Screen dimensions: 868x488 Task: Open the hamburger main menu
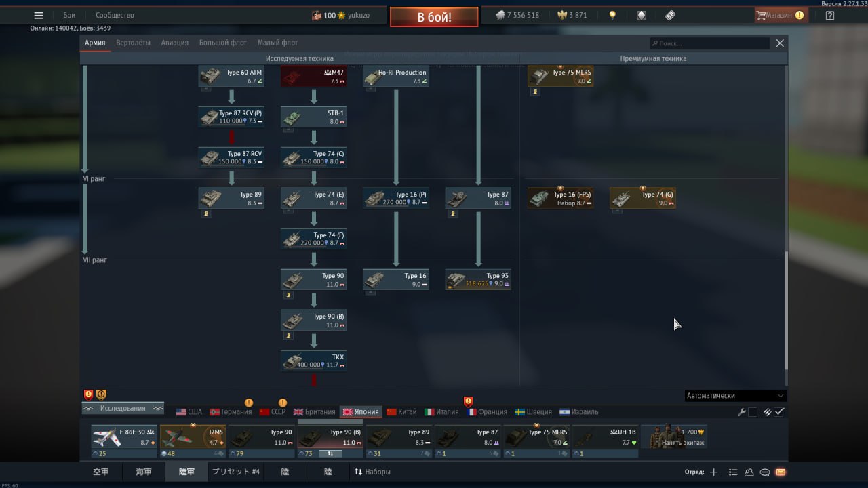tap(39, 15)
